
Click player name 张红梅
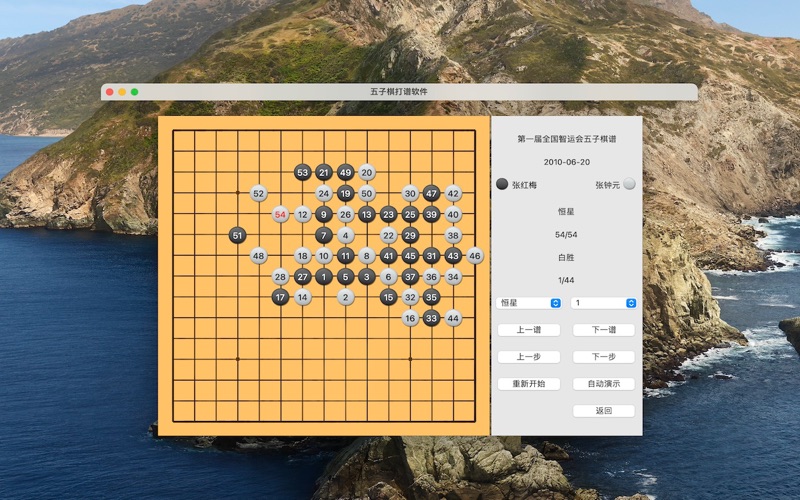click(x=524, y=185)
